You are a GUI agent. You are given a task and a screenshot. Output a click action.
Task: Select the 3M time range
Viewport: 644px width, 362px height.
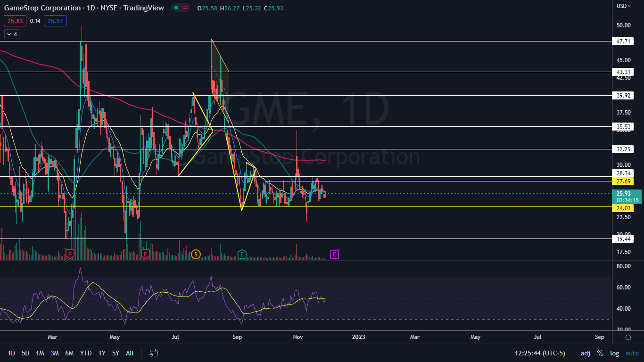pos(55,353)
